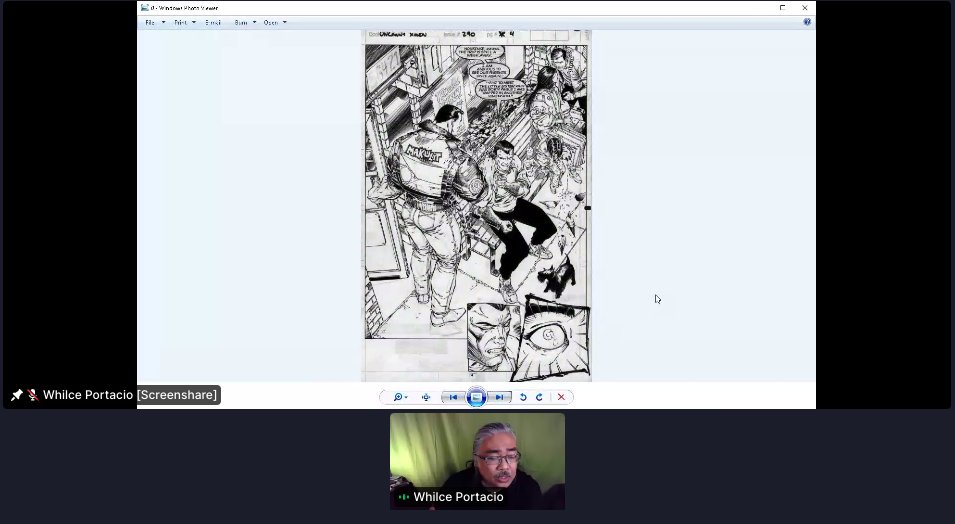Open the Print menu
Screen dimensions: 955x524
click(x=181, y=23)
